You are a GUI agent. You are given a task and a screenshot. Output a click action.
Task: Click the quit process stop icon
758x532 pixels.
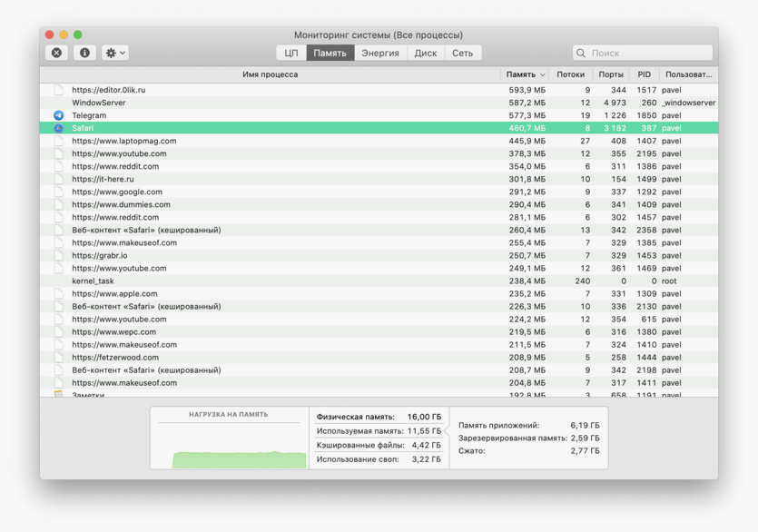57,53
